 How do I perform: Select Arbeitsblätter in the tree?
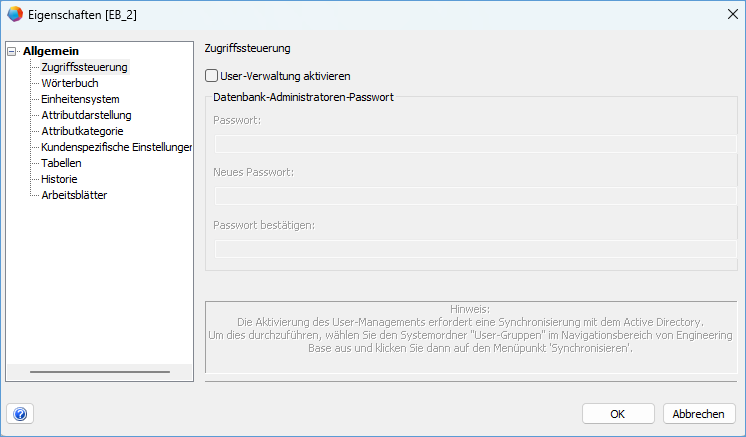coord(74,195)
